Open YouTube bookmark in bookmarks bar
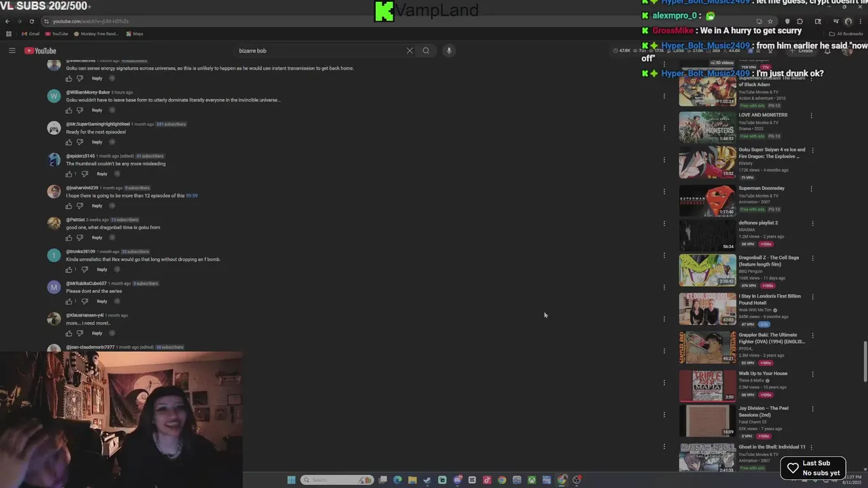Screen dimensions: 868x488 tap(56, 34)
